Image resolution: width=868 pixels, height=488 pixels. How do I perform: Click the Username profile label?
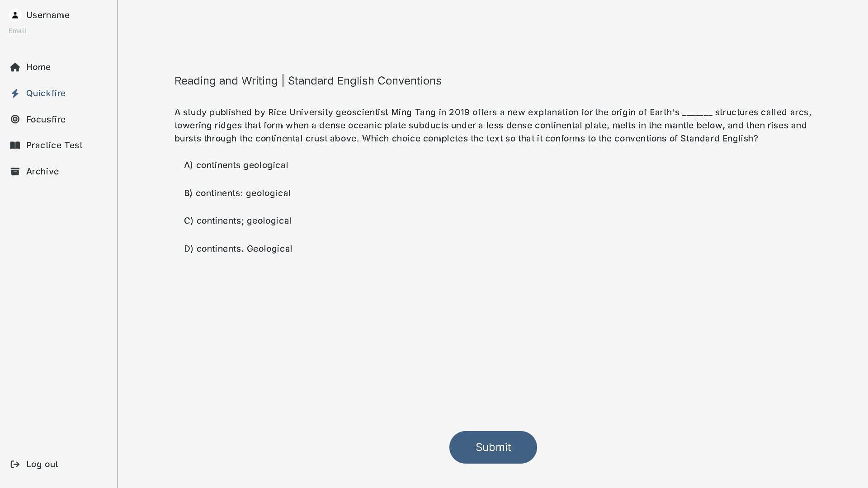[48, 15]
